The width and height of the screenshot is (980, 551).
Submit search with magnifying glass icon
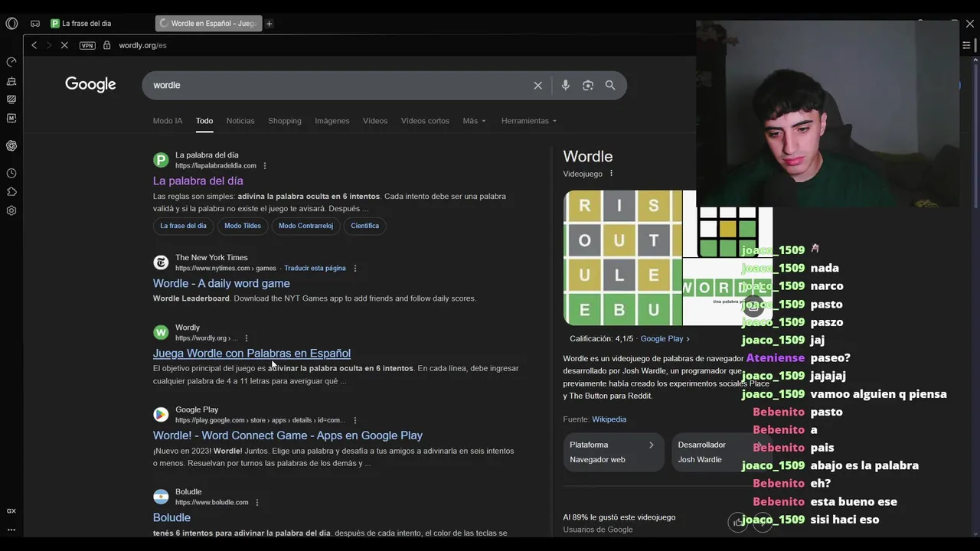(x=610, y=86)
